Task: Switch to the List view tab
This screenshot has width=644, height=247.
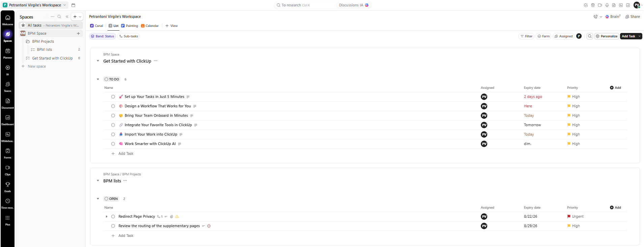Action: click(114, 26)
